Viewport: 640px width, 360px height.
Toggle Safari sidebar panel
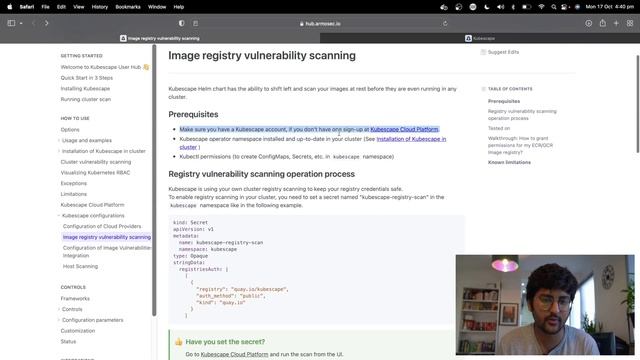(x=11, y=23)
